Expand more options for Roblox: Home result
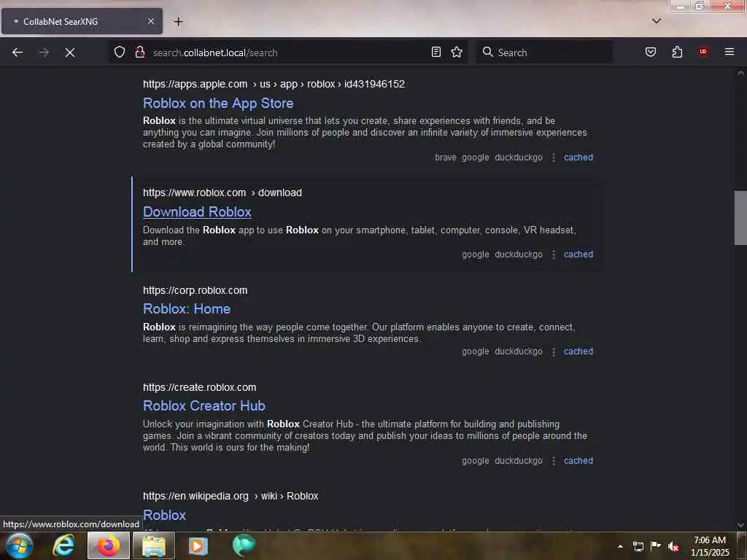 [554, 352]
